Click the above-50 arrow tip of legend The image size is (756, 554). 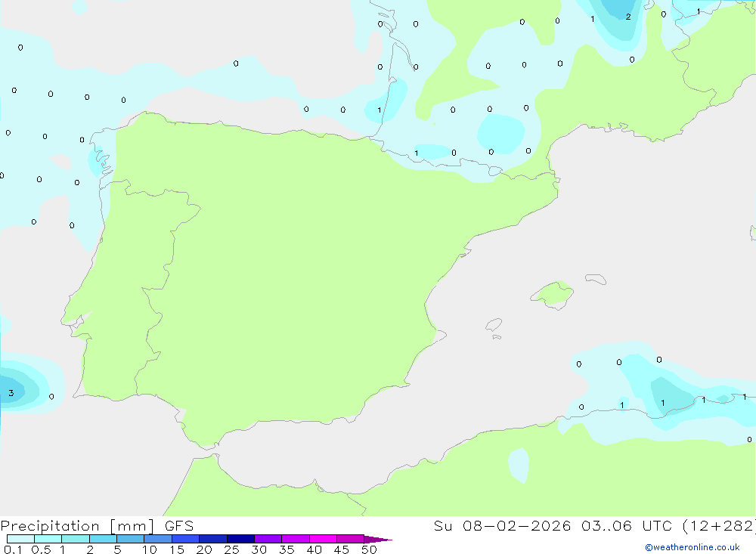[x=377, y=540]
